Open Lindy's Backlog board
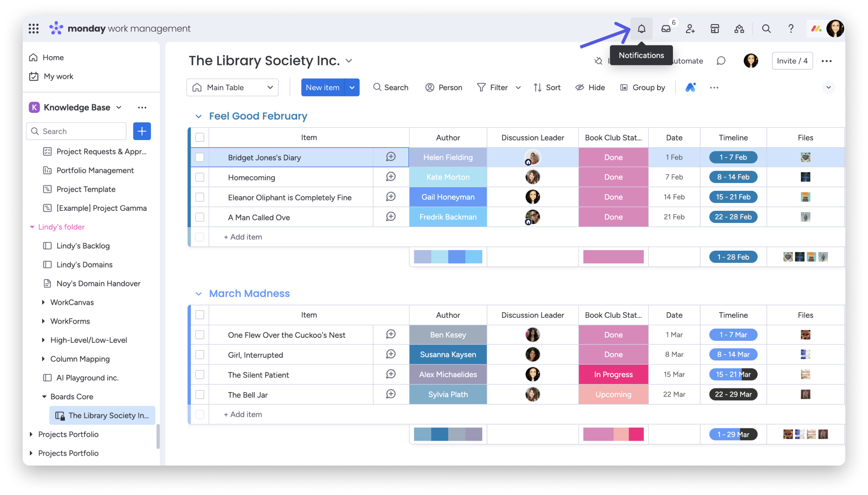The width and height of the screenshot is (868, 495). (83, 246)
